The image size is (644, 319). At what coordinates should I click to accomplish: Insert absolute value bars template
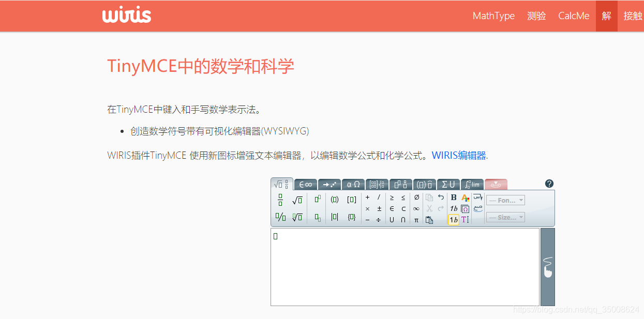point(335,217)
